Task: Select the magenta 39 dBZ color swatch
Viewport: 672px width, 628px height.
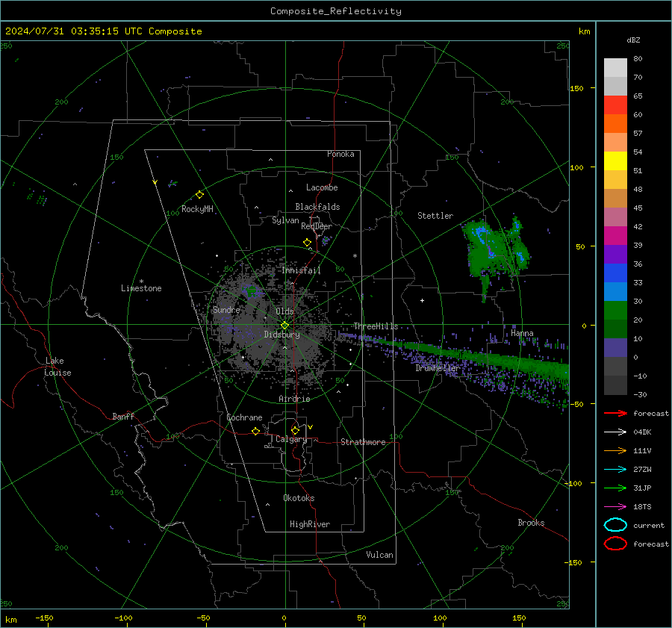Action: coord(615,236)
